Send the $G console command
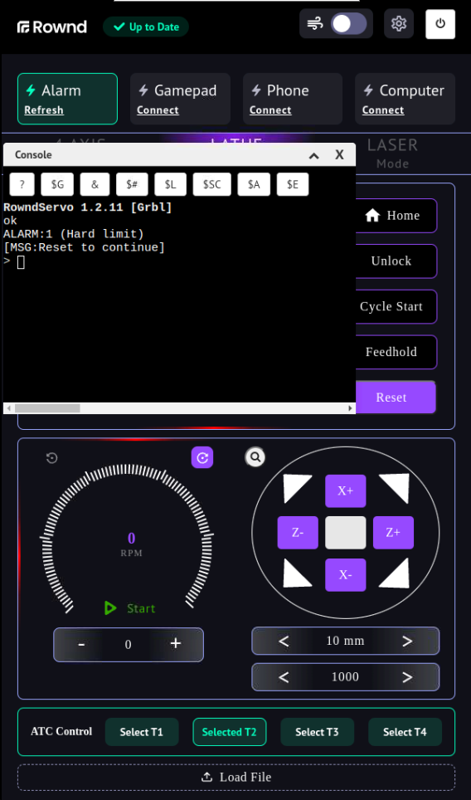 coord(58,185)
